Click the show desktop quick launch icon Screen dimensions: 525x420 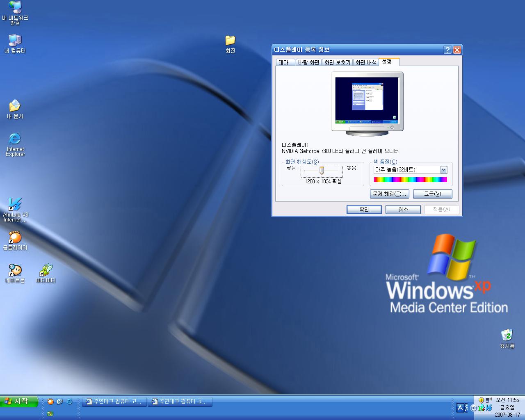(x=60, y=402)
